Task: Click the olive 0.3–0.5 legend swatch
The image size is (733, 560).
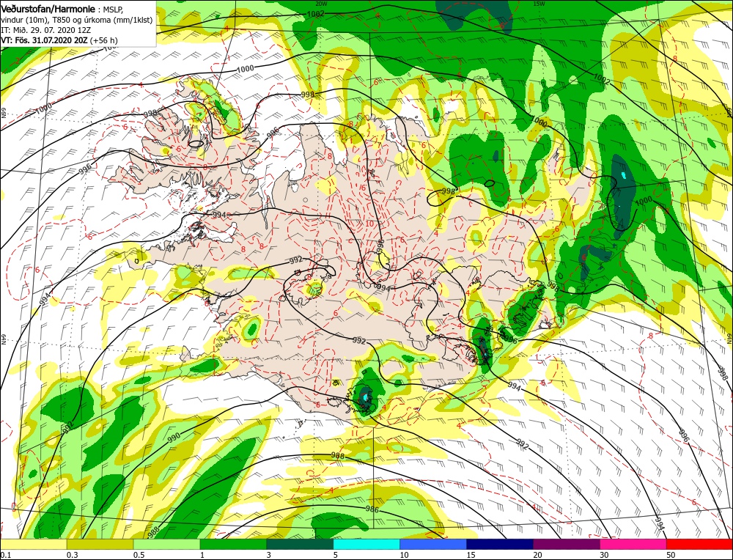Action: click(100, 544)
